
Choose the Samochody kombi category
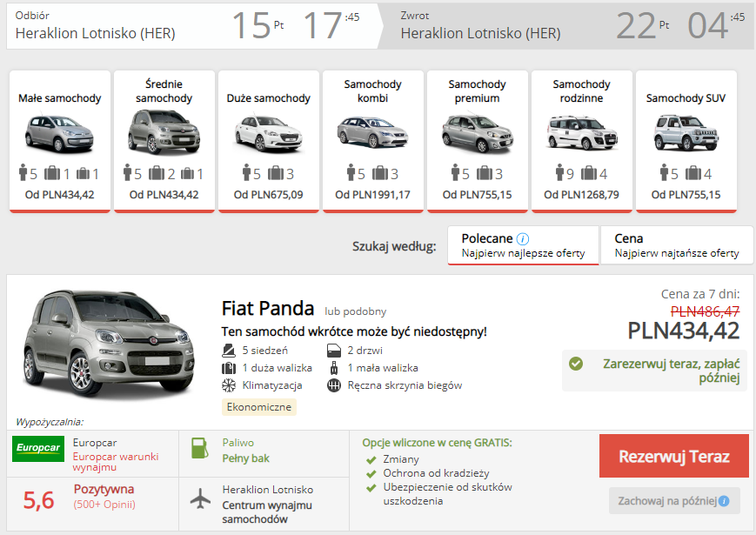point(372,142)
